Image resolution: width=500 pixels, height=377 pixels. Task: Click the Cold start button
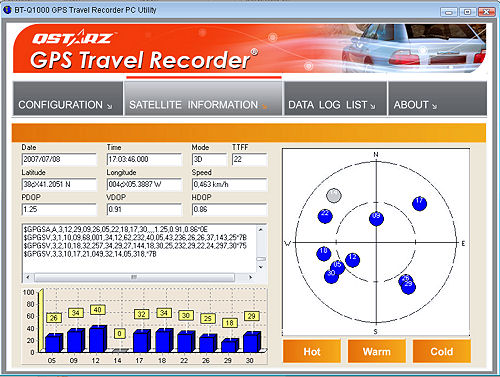[442, 351]
